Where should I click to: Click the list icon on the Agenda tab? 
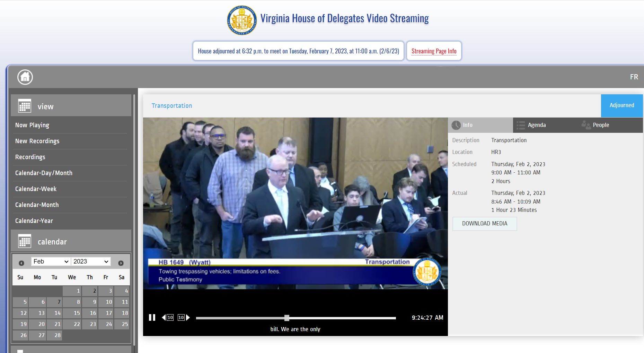521,125
